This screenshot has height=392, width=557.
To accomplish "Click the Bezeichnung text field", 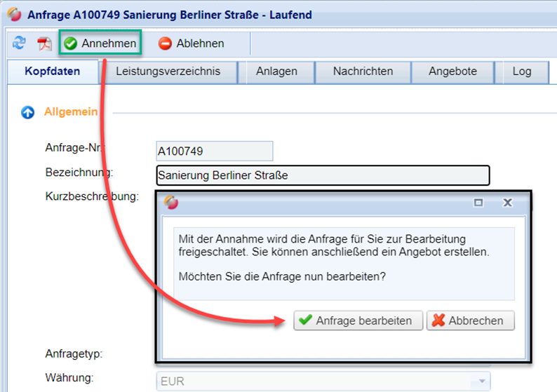I will pyautogui.click(x=323, y=175).
